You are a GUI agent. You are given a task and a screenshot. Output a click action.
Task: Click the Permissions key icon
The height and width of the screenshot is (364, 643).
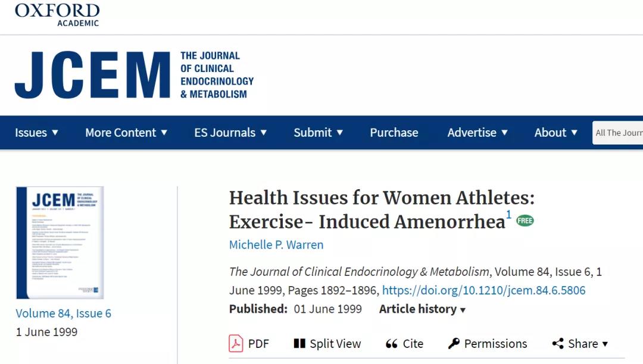(x=454, y=344)
